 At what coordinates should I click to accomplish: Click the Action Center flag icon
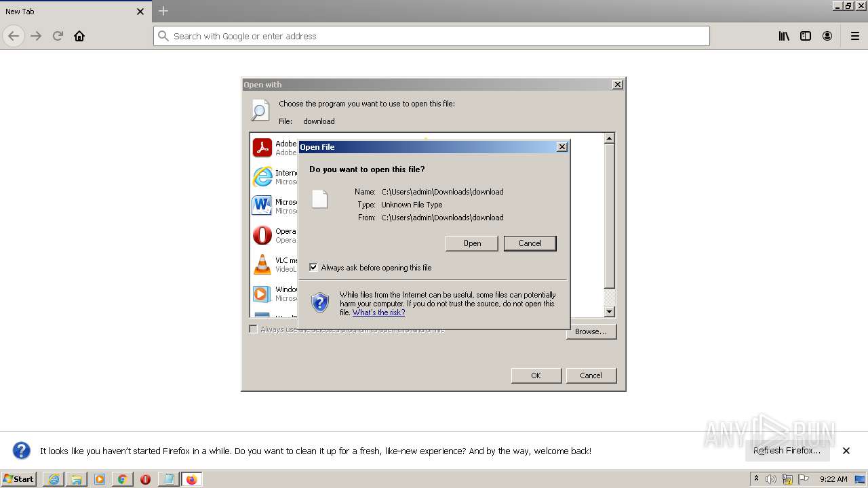[x=804, y=479]
